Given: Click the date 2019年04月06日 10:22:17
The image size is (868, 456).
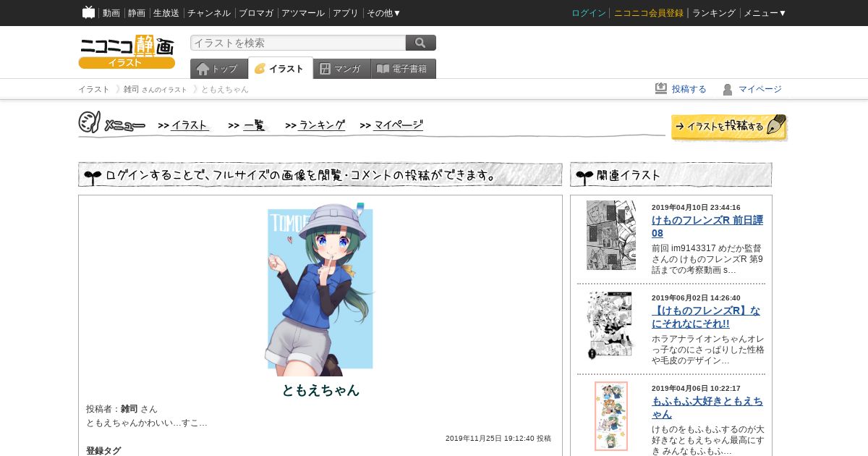Looking at the screenshot, I should tap(696, 389).
